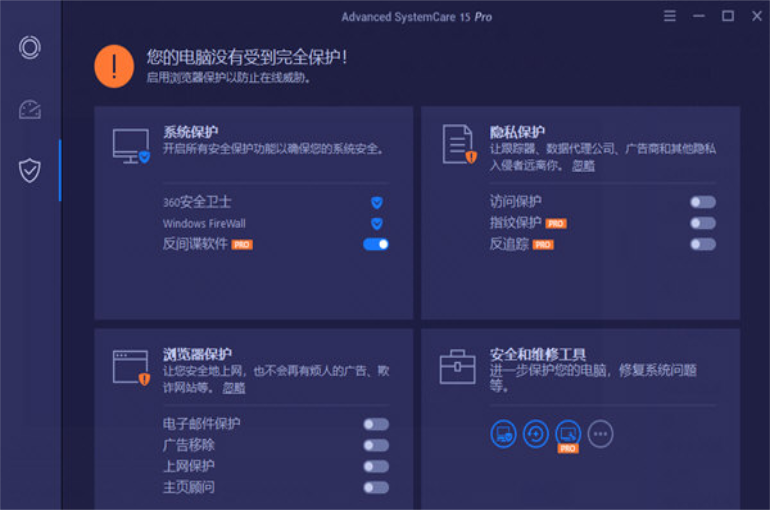The width and height of the screenshot is (770, 510).
Task: Click the PRO badge beside 指纹保护
Action: coord(556,224)
